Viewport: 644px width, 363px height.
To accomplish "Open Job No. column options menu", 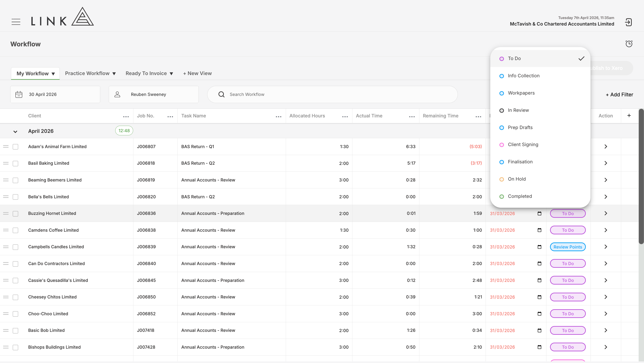I will click(x=170, y=117).
